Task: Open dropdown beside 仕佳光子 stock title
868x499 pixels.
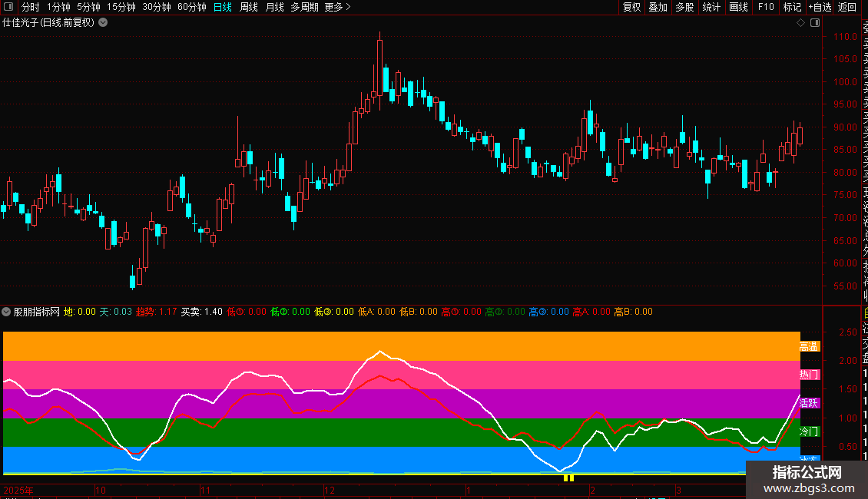Action: tap(103, 23)
